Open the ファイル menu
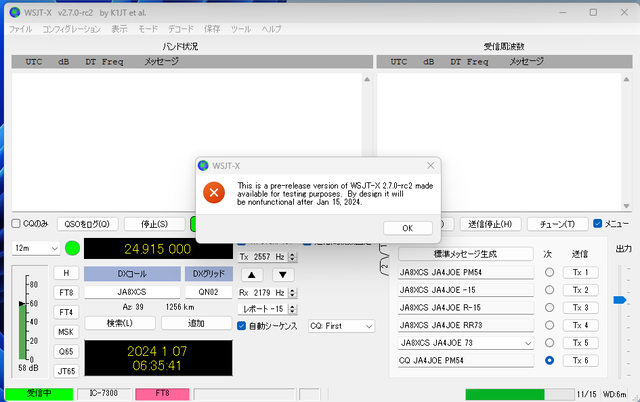 click(x=20, y=29)
